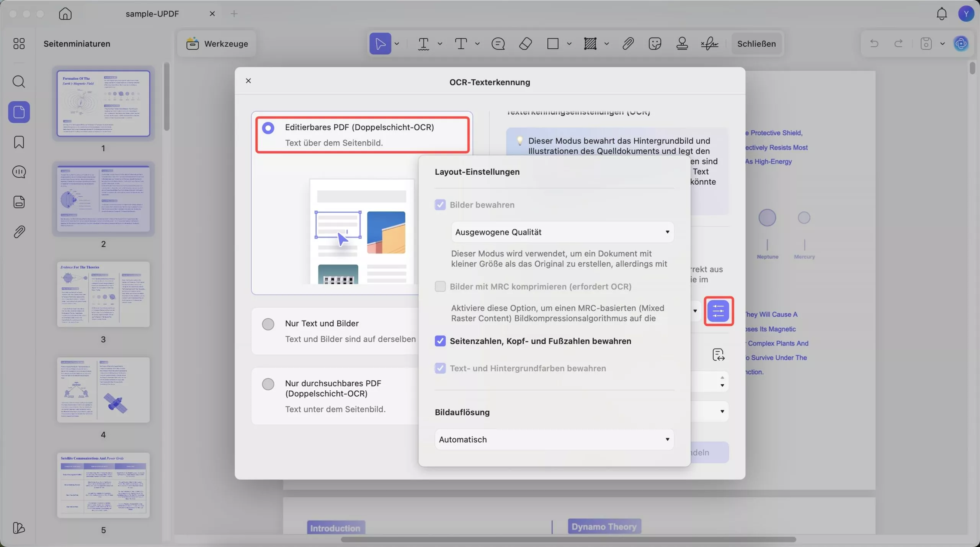This screenshot has width=980, height=547.
Task: Open search in the left sidebar
Action: pos(19,82)
